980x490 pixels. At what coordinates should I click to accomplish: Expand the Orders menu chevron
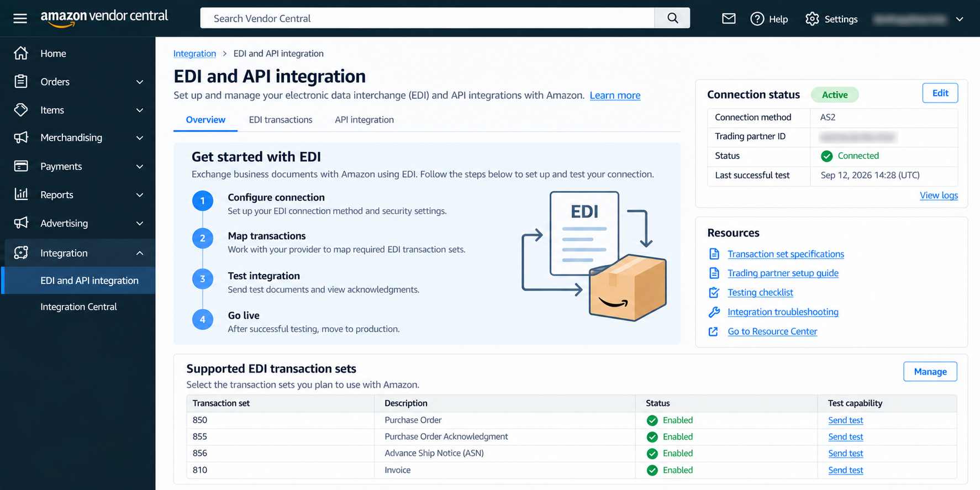click(140, 82)
